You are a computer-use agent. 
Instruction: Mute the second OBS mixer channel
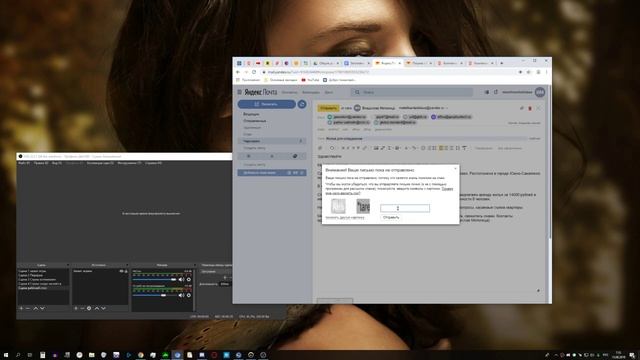[181, 295]
